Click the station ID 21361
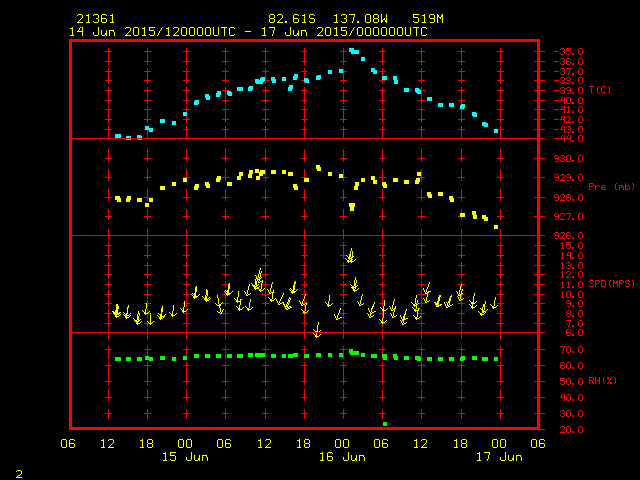Screen dimensions: 640x480 96,19
